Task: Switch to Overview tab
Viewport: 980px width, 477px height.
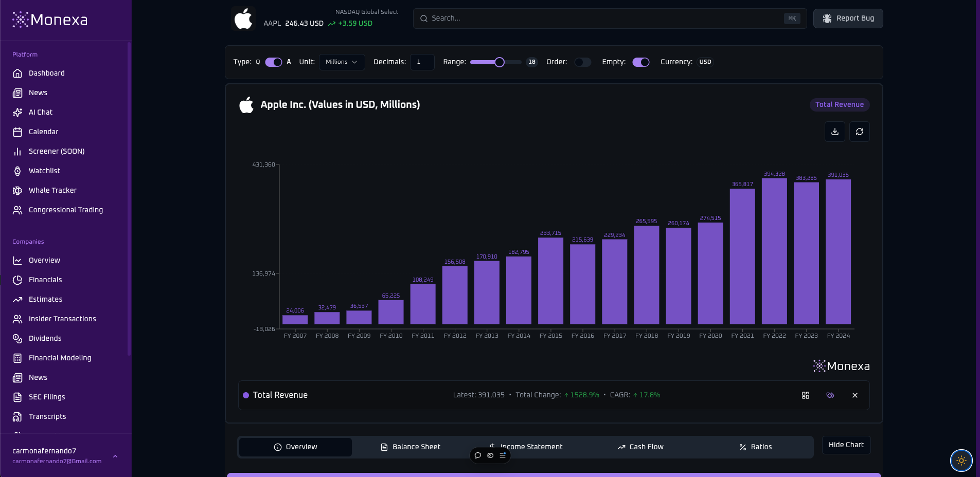Action: click(295, 447)
